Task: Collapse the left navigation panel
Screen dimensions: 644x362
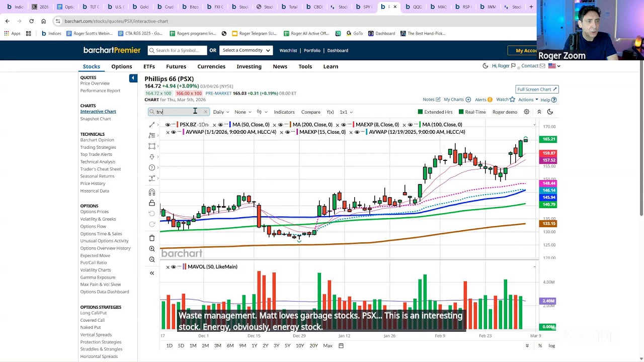Action: pyautogui.click(x=133, y=78)
